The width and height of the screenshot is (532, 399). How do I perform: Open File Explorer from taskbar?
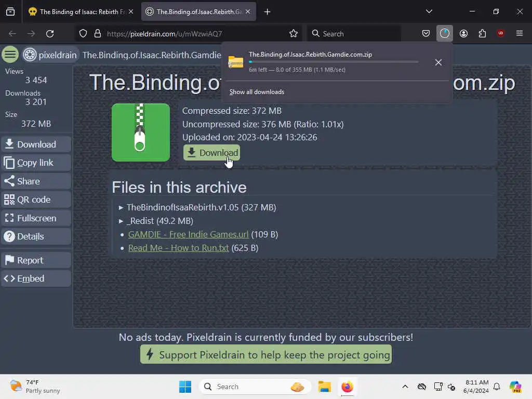click(x=324, y=387)
